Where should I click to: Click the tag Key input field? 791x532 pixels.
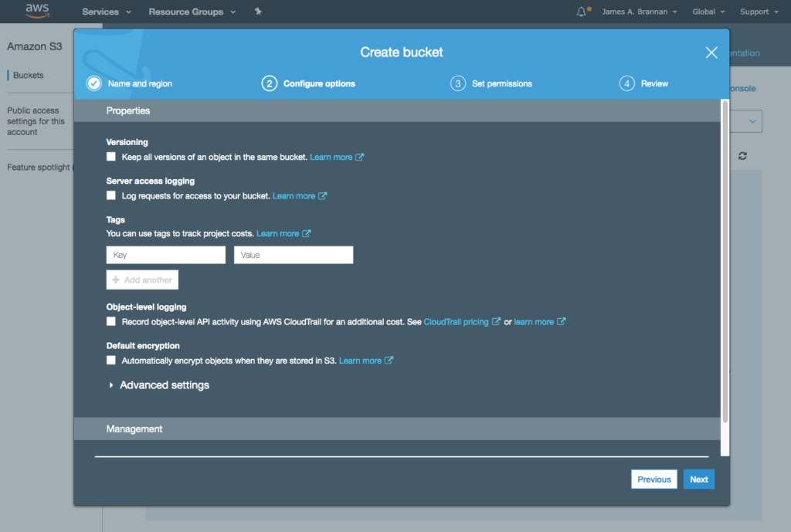coord(166,255)
